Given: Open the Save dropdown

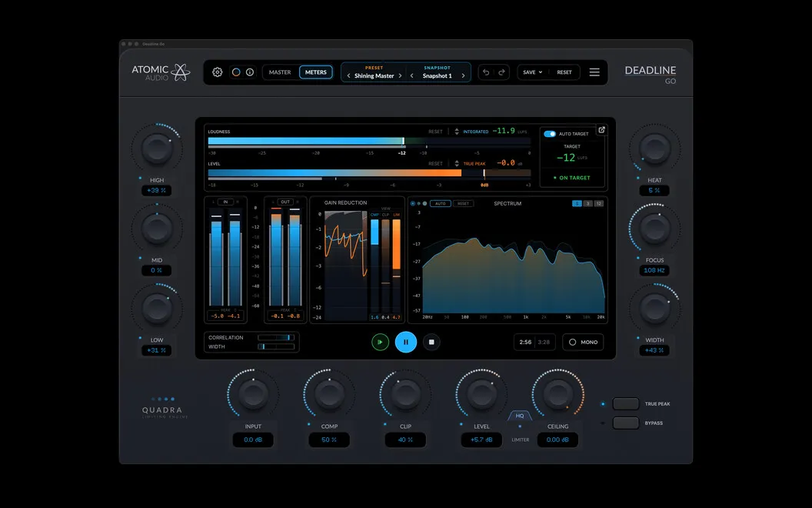Looking at the screenshot, I should [x=532, y=72].
